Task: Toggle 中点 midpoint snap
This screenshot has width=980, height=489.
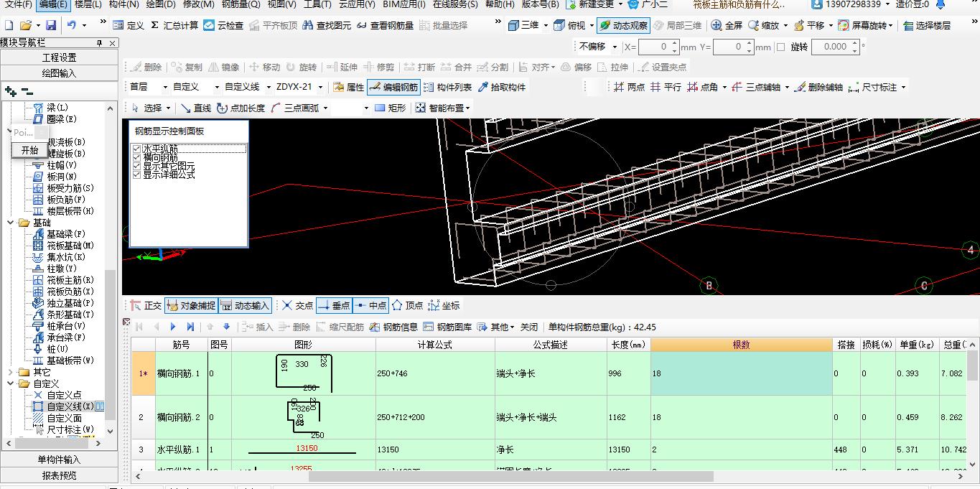Action: pos(370,305)
